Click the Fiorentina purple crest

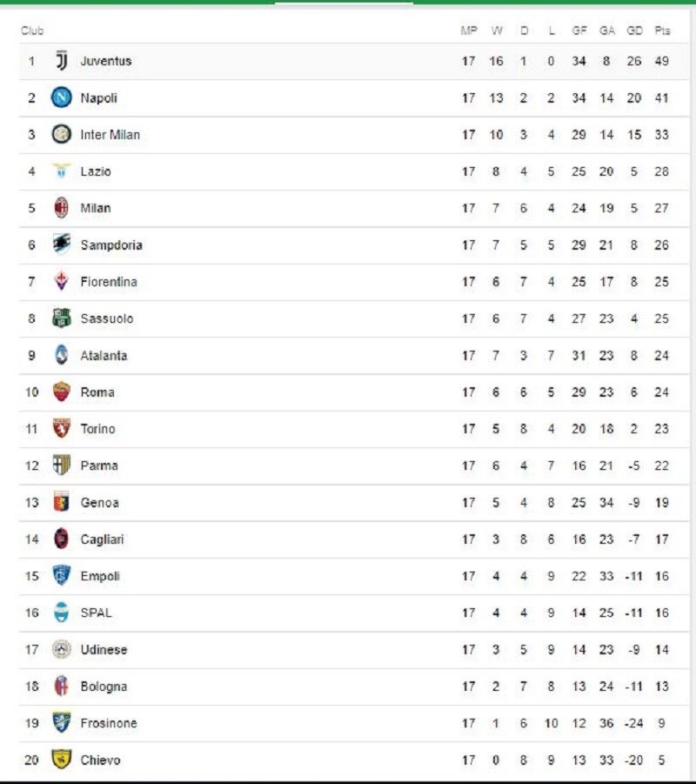point(62,282)
